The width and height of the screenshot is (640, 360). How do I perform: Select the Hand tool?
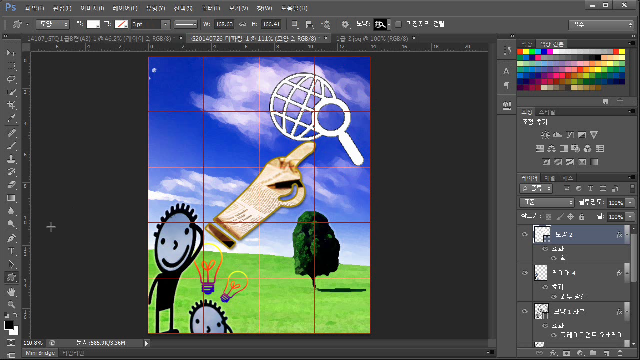pyautogui.click(x=11, y=291)
